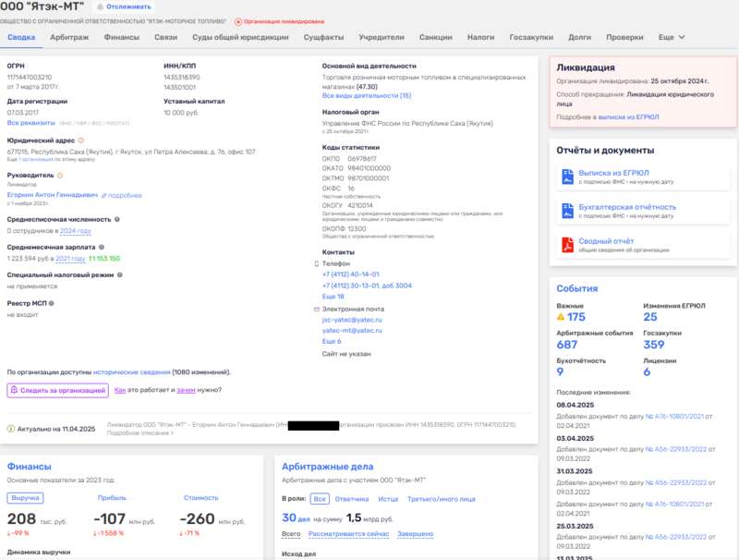Click the info icon beside Руководитель

[x=60, y=176]
